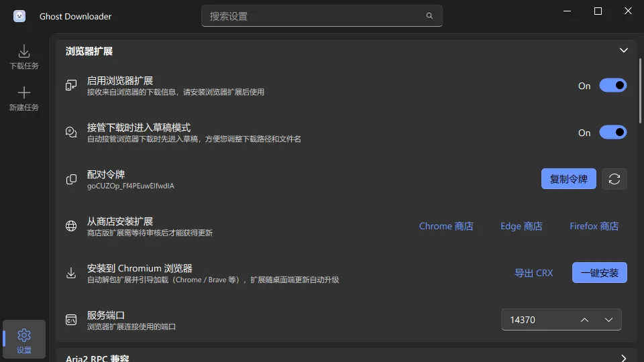Click the vertical scrollbar thumb
The height and width of the screenshot is (362, 644).
click(x=640, y=90)
